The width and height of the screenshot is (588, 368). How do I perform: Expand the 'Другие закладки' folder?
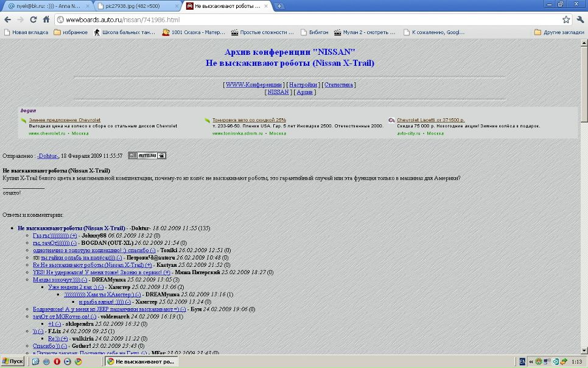pos(559,32)
